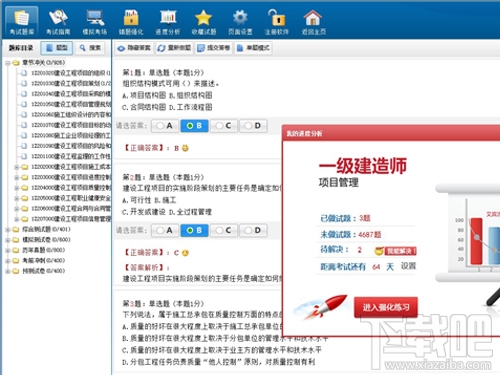Select option B for question 1
Image resolution: width=500 pixels, height=375 pixels.
194,126
